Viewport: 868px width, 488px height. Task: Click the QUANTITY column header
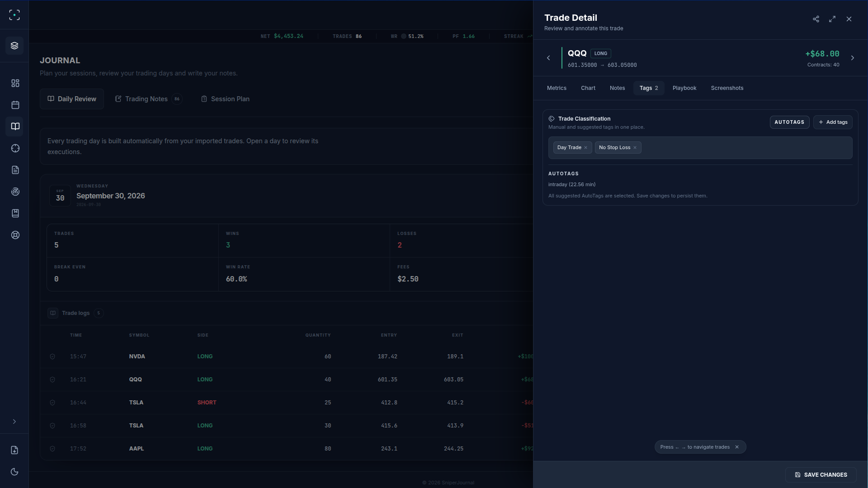[318, 335]
